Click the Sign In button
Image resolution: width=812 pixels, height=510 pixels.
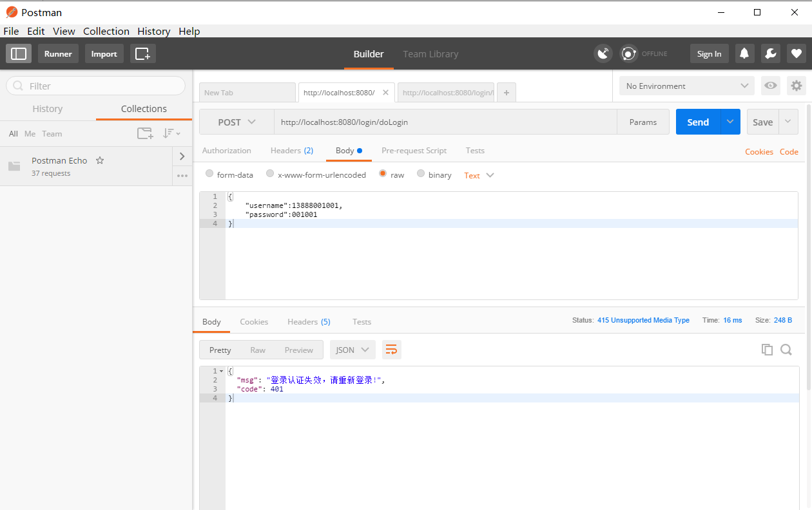[x=709, y=53]
